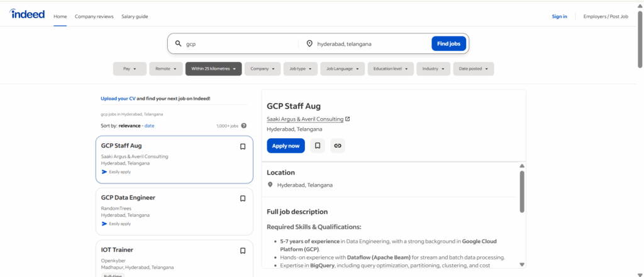Screen dimensions: 644x277
Task: Expand the Within 25 kilometres filter
Action: 214,69
